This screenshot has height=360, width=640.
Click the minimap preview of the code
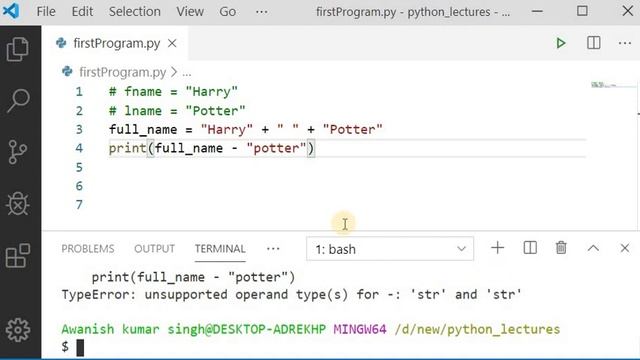pyautogui.click(x=604, y=85)
